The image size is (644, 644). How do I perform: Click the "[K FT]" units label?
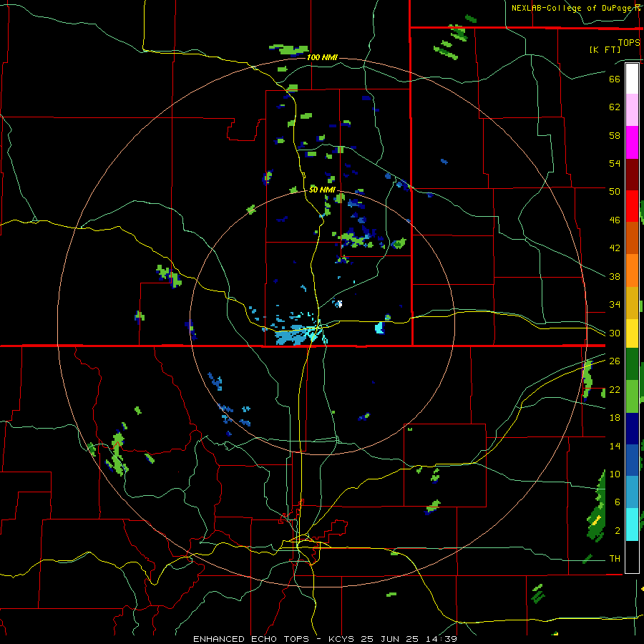(x=605, y=49)
